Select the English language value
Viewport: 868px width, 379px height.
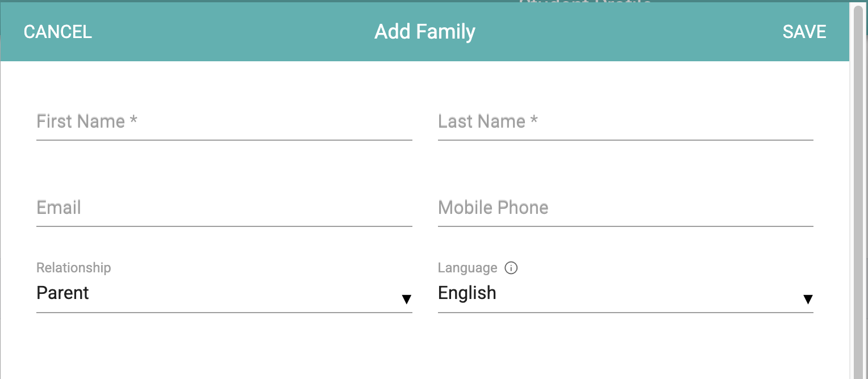(x=467, y=293)
